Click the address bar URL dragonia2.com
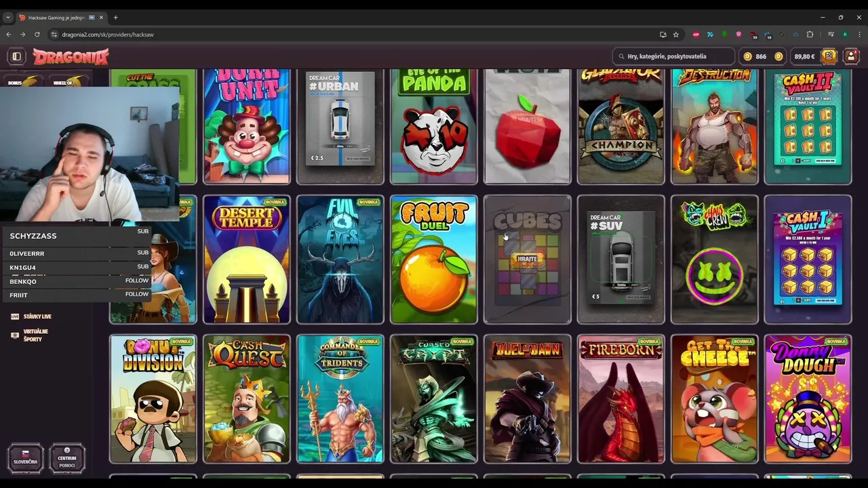 pyautogui.click(x=108, y=35)
